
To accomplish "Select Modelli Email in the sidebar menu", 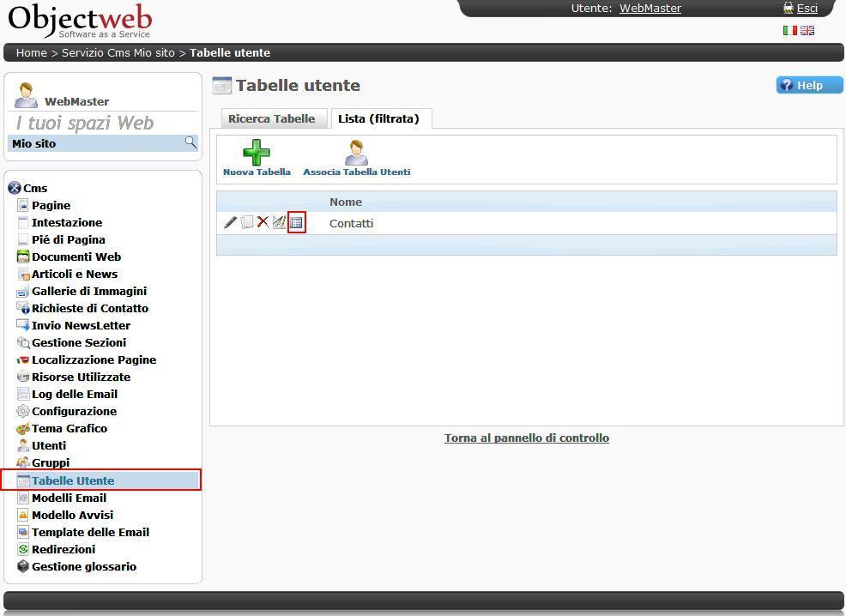I will tap(69, 498).
